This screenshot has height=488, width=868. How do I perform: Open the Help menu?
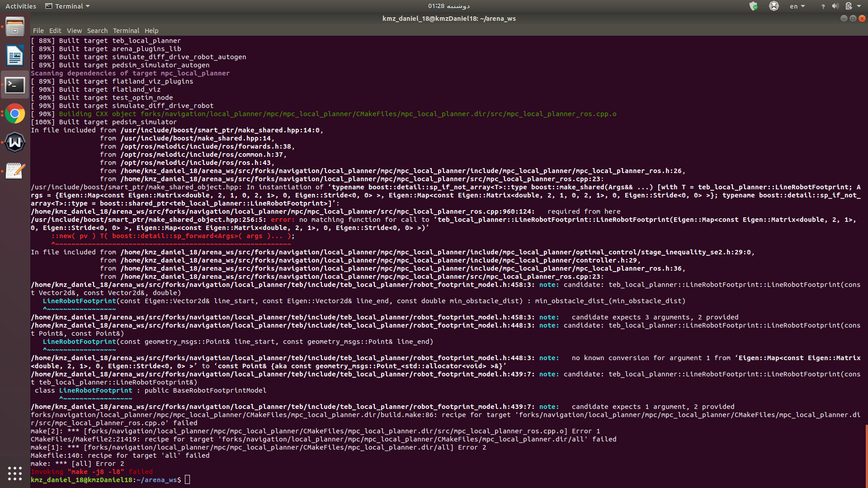(151, 31)
